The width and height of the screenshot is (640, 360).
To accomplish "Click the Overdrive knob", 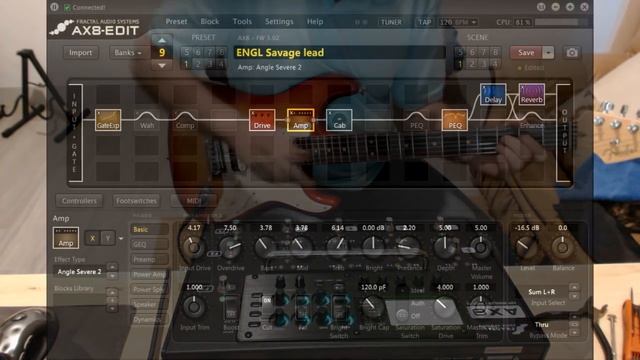I will (x=230, y=247).
